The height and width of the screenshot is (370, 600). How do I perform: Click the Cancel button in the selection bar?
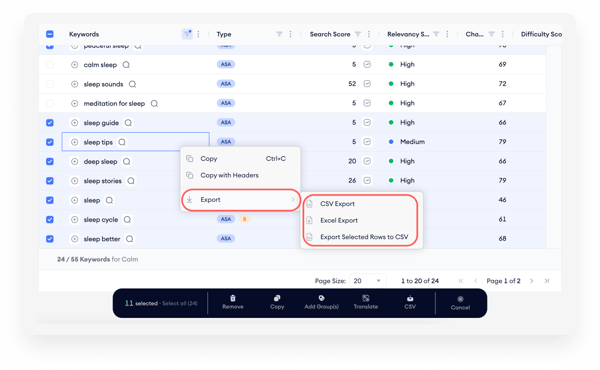[460, 303]
